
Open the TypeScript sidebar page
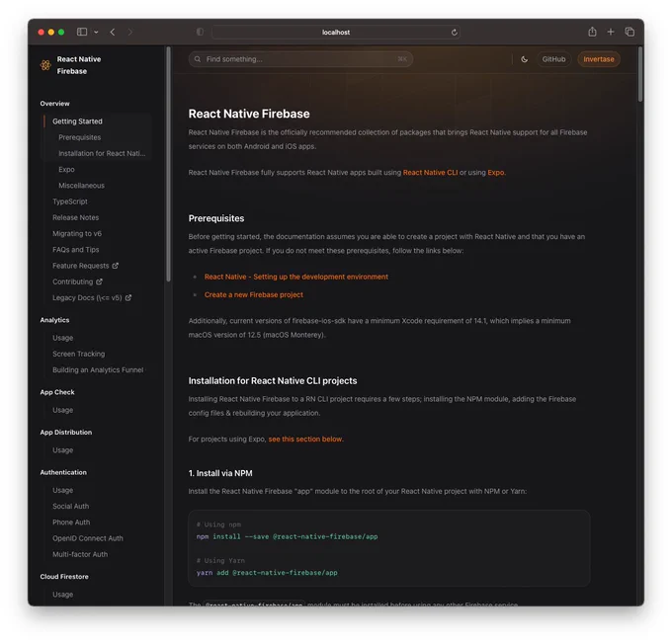[70, 201]
